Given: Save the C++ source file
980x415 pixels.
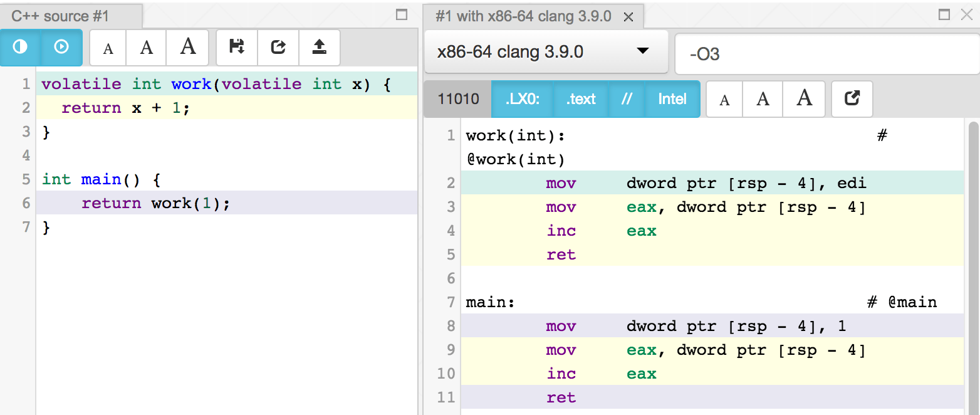Looking at the screenshot, I should click(236, 47).
